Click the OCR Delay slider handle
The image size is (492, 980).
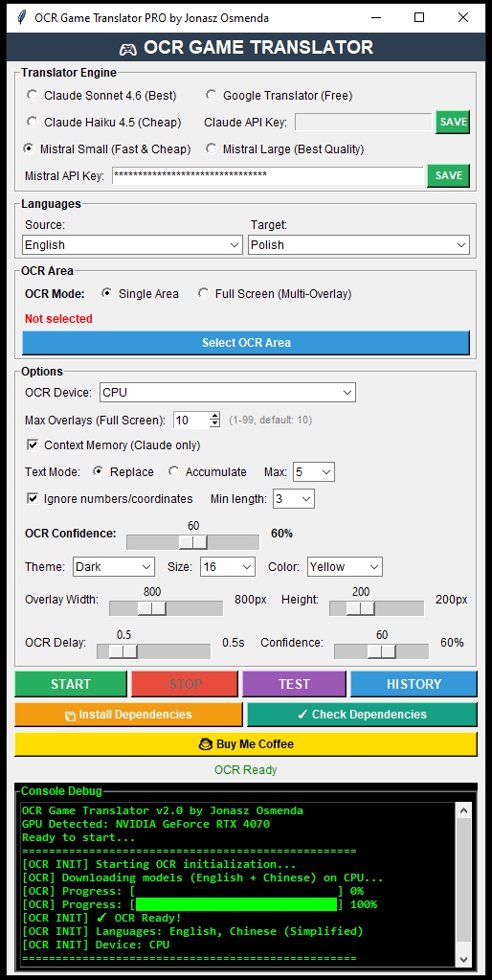point(123,651)
